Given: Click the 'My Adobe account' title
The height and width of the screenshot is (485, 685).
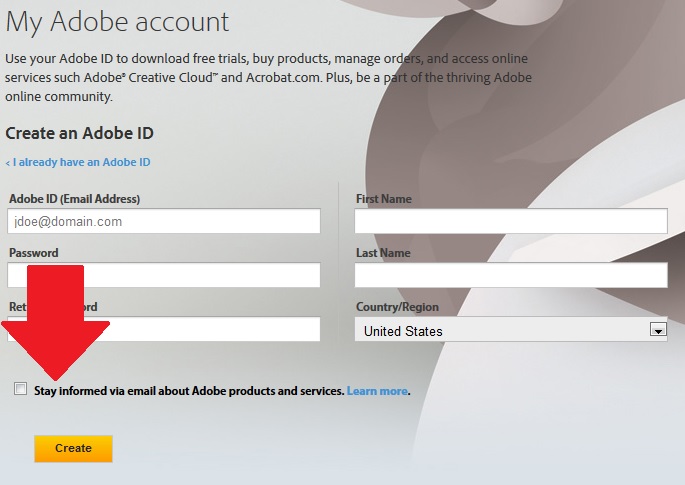Looking at the screenshot, I should tap(117, 21).
